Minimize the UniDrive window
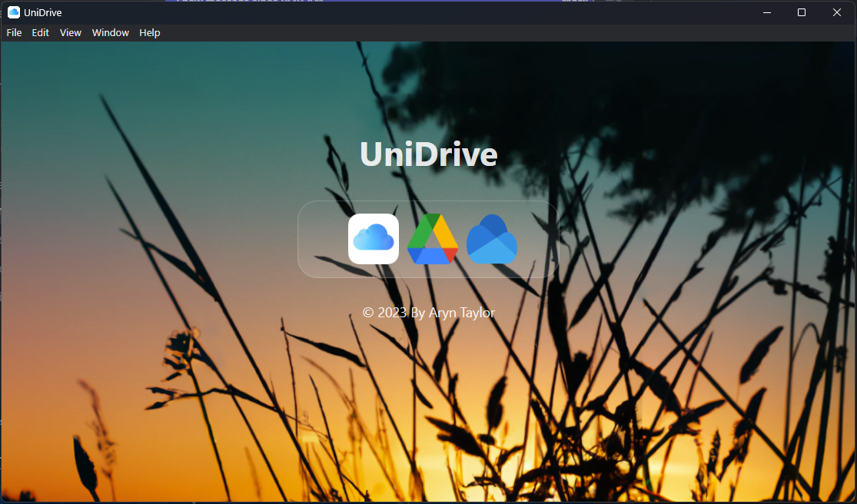The height and width of the screenshot is (504, 857). [766, 12]
